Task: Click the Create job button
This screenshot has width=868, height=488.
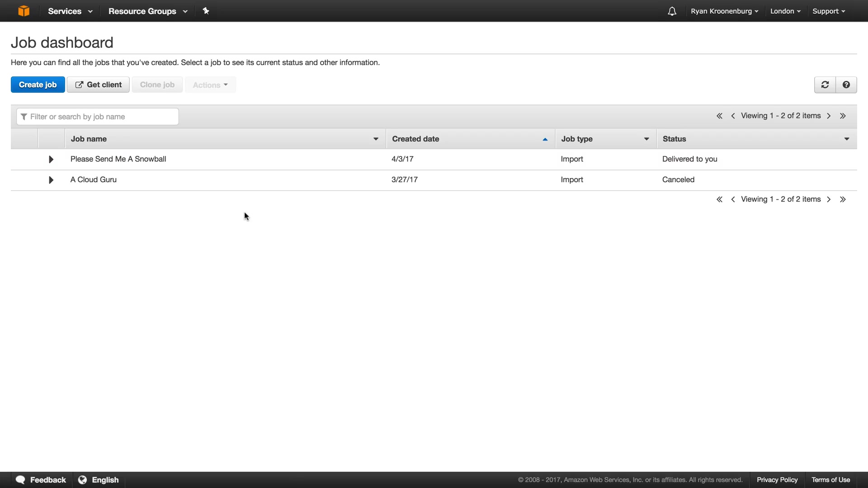Action: [x=38, y=85]
